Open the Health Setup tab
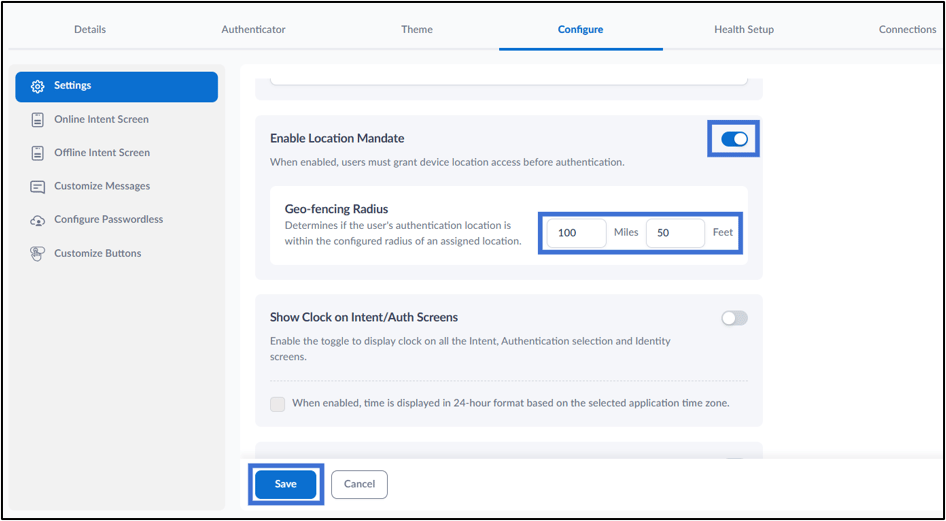The width and height of the screenshot is (946, 521). [744, 29]
